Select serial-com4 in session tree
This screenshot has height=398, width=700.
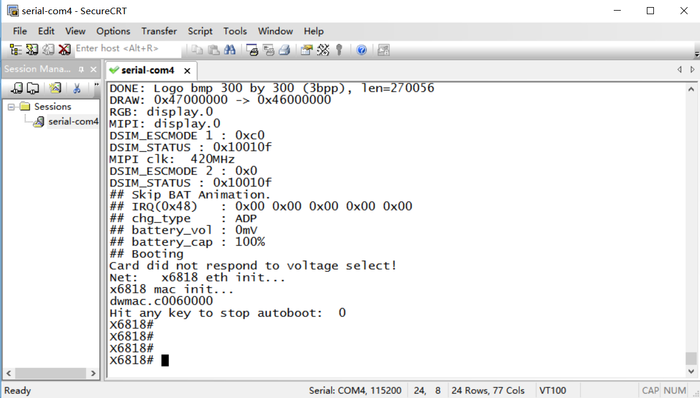pyautogui.click(x=73, y=121)
